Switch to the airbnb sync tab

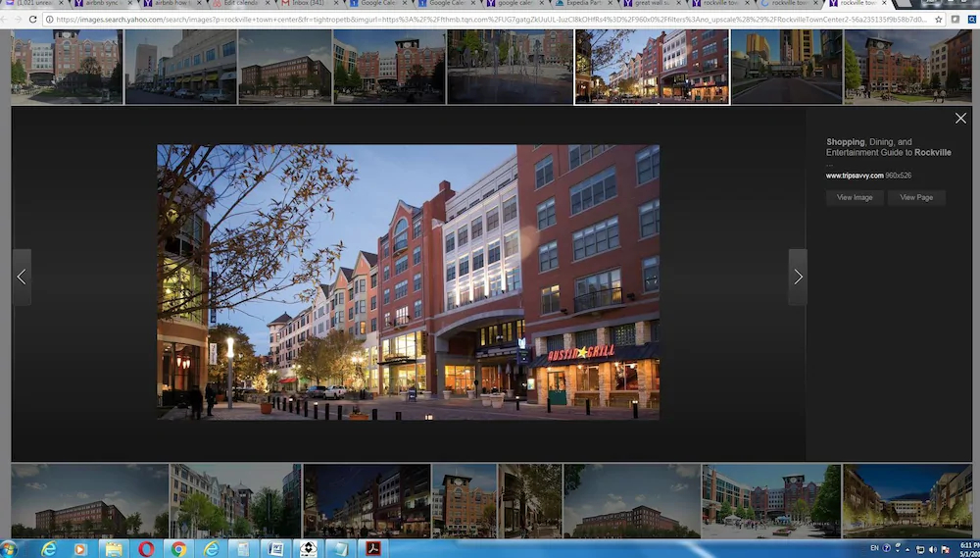tap(102, 3)
